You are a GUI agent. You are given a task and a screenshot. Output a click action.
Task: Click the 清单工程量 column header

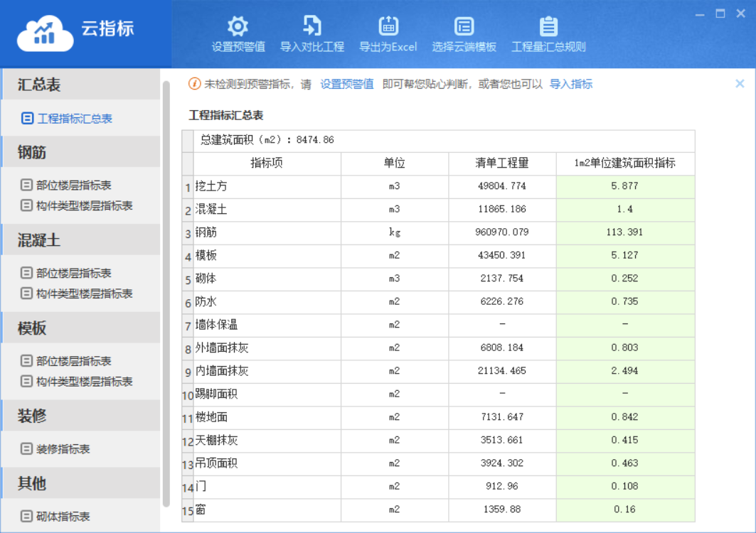(502, 163)
